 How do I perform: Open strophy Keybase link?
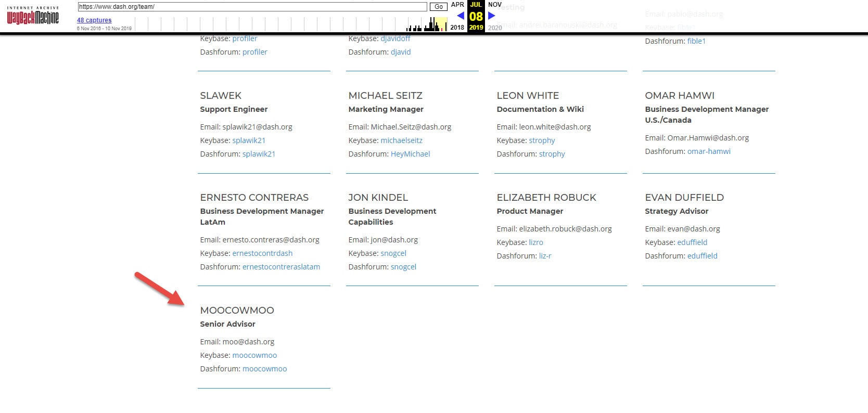tap(542, 140)
